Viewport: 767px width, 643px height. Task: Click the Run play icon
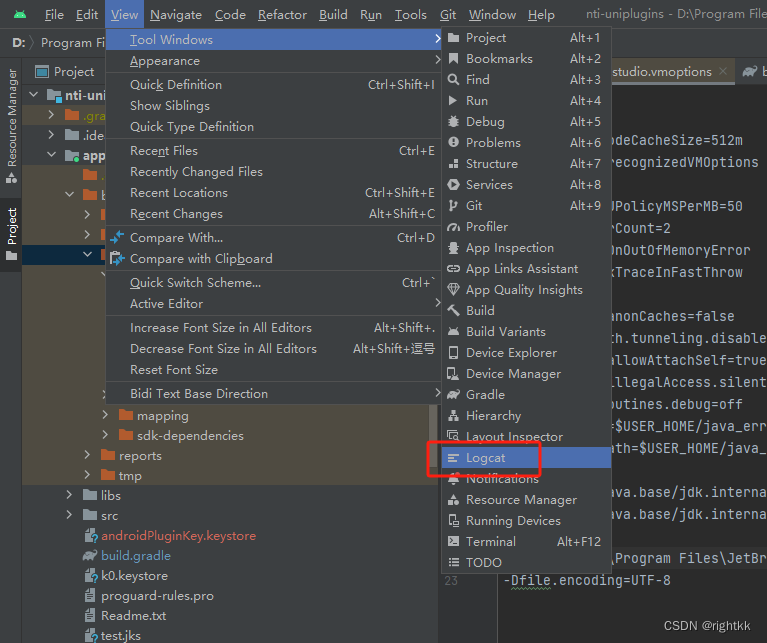point(453,101)
